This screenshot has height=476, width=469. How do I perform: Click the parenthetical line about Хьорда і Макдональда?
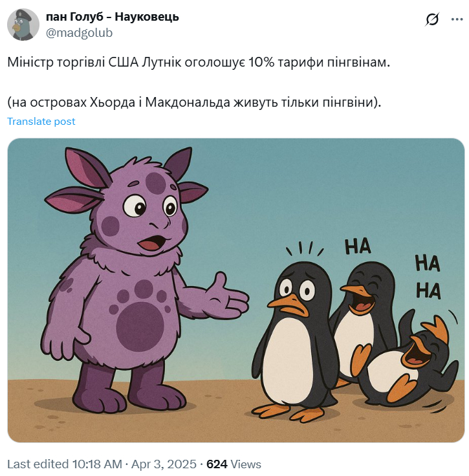click(194, 102)
